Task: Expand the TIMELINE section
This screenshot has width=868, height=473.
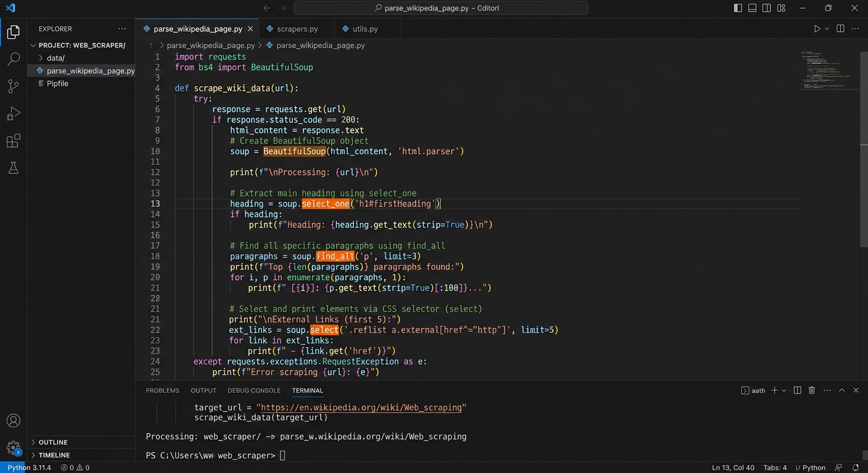Action: [x=81, y=455]
